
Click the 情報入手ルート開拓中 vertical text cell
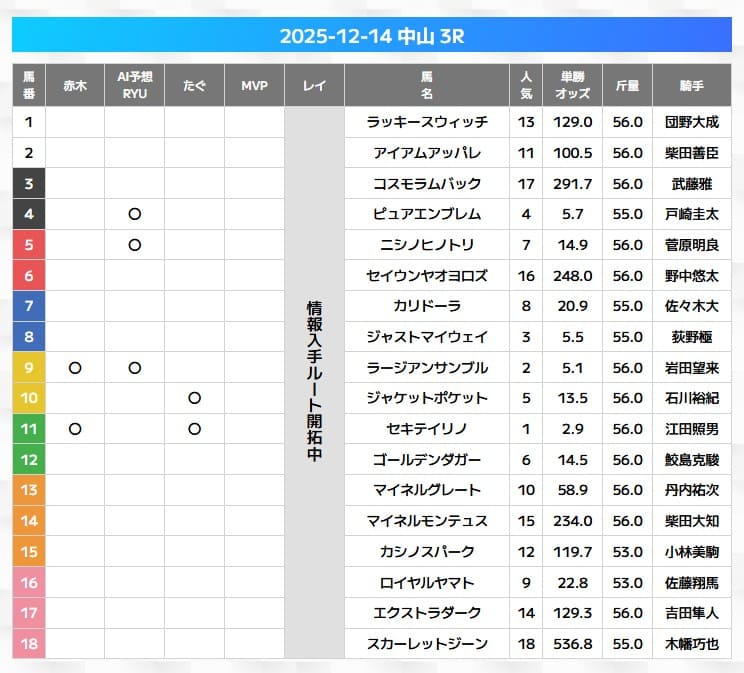(x=314, y=383)
